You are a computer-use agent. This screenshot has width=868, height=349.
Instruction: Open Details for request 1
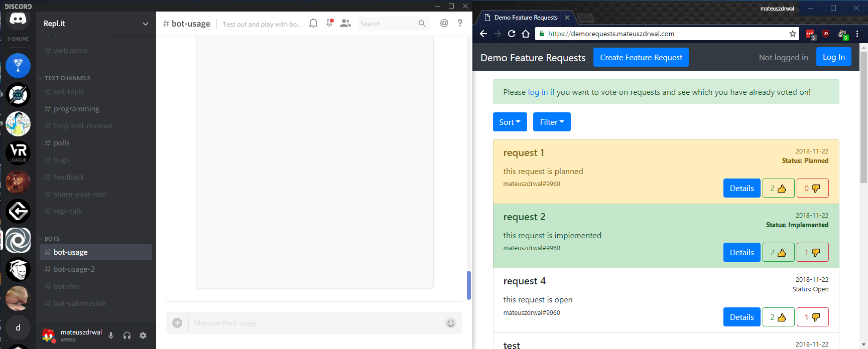[742, 189]
